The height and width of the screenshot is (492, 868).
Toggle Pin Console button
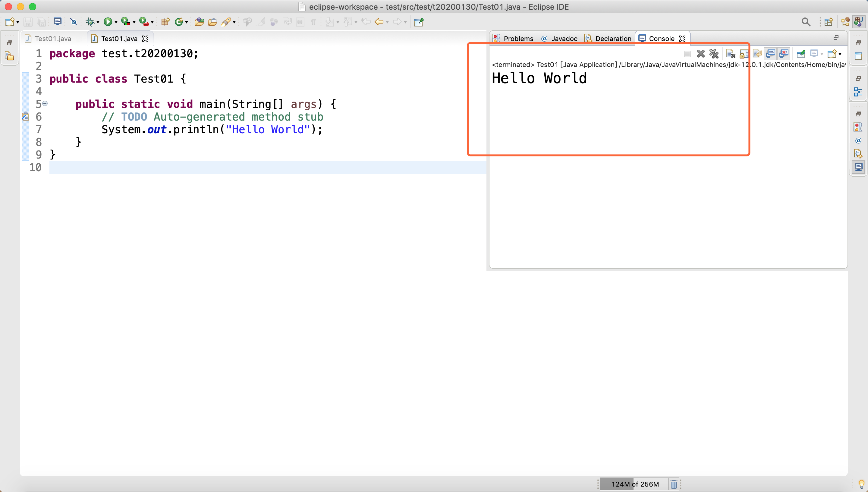(x=800, y=54)
